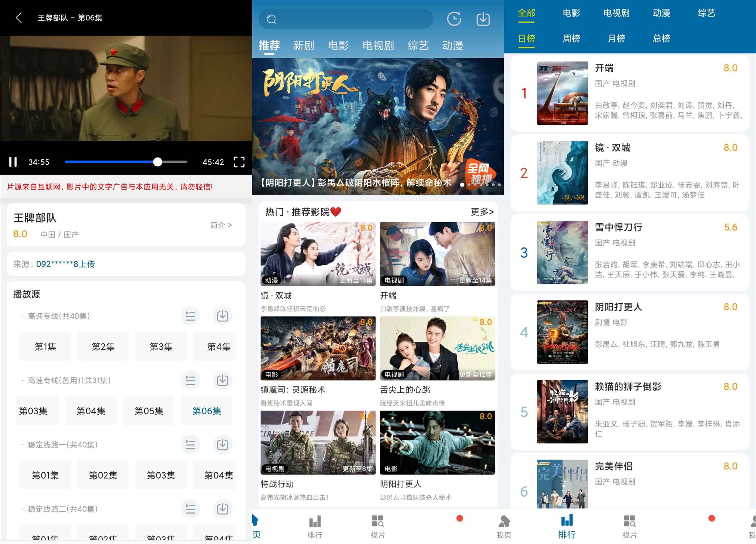This screenshot has height=544, width=756.
Task: Go back from the video player page
Action: click(19, 18)
